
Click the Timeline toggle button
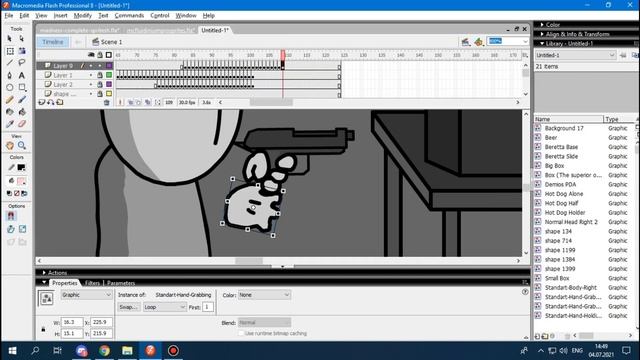(x=53, y=42)
